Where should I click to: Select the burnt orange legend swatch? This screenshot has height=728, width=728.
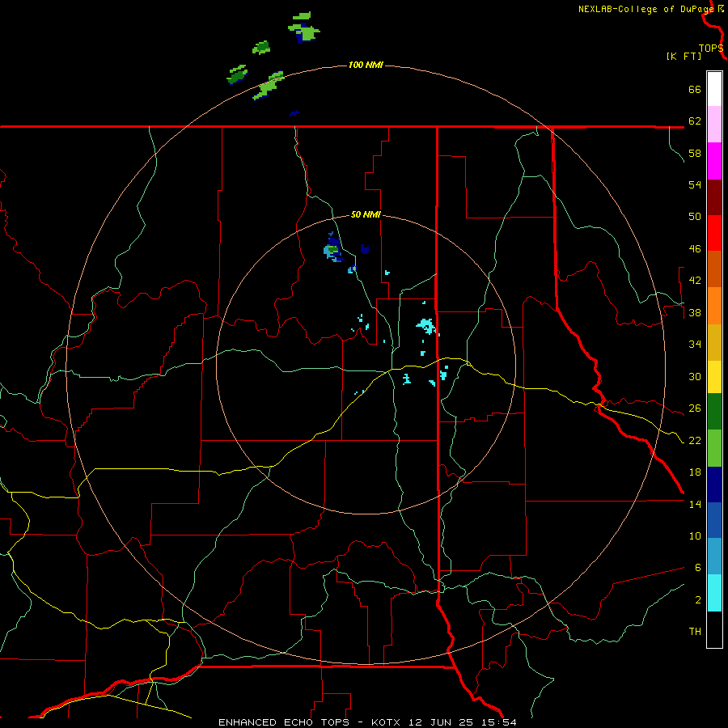tap(714, 269)
